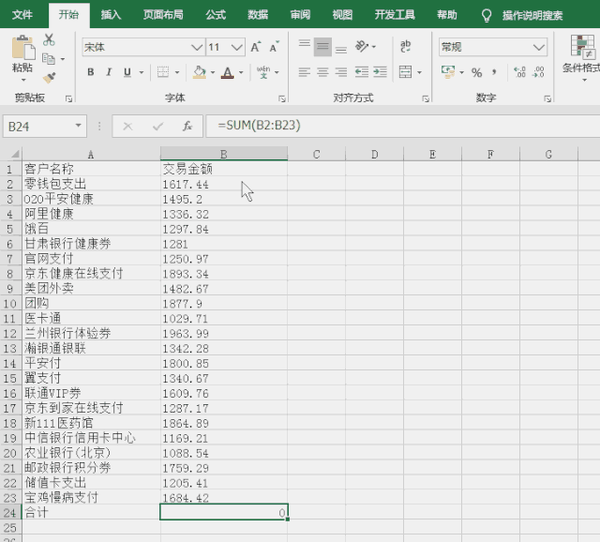Switch to the 页面布局 tab

point(163,15)
